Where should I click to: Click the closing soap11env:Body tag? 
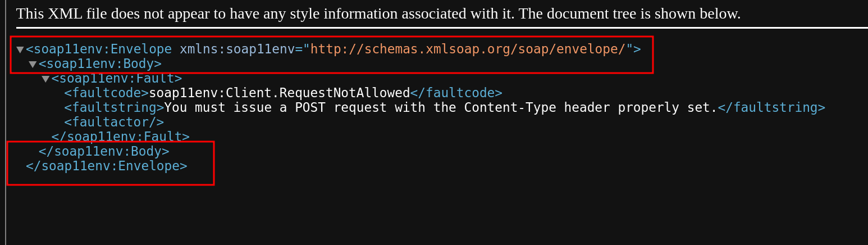click(104, 152)
